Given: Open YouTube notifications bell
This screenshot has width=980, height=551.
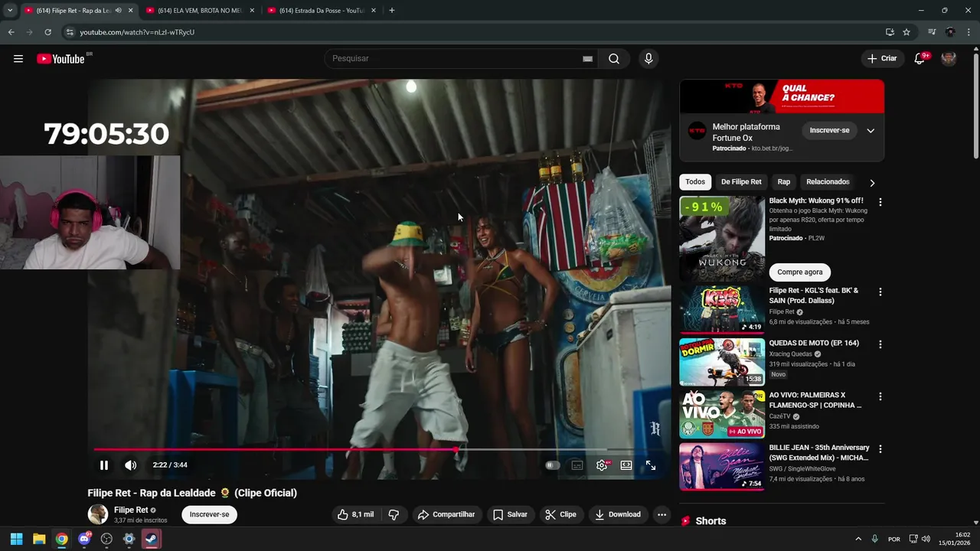Looking at the screenshot, I should pyautogui.click(x=920, y=59).
